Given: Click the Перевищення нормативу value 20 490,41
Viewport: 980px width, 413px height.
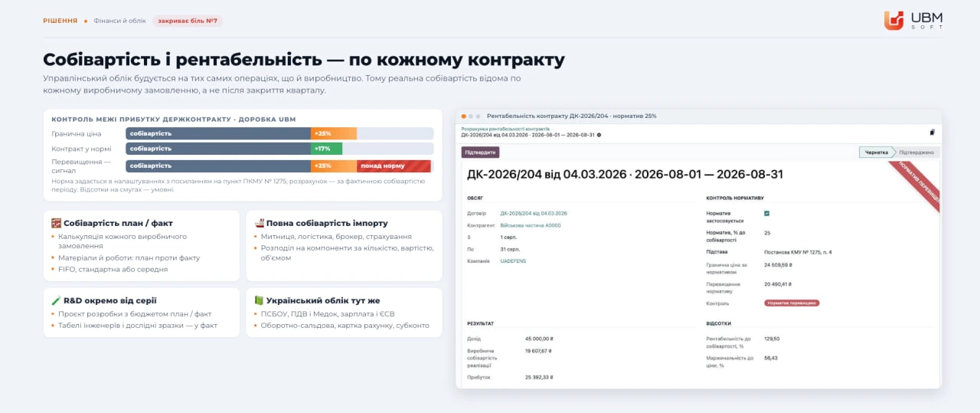Looking at the screenshot, I should 779,284.
